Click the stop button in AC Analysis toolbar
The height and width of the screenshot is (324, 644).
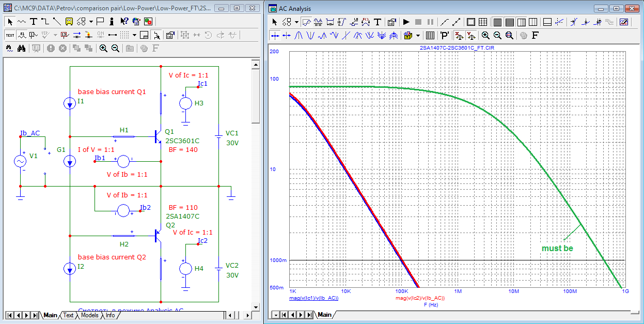(x=418, y=22)
